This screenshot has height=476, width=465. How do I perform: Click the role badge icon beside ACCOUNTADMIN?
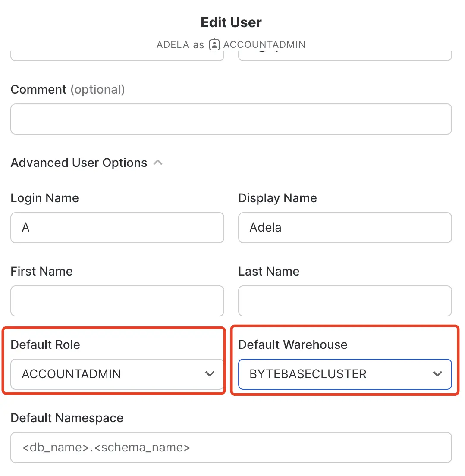tap(214, 44)
